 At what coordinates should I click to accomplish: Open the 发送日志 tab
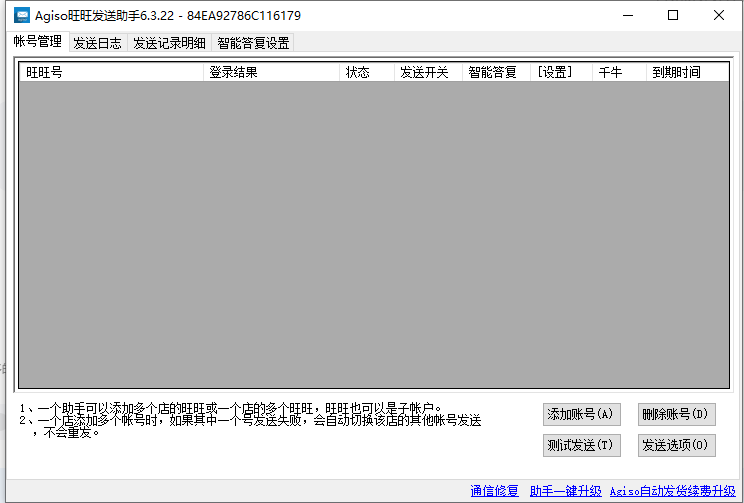coord(97,43)
